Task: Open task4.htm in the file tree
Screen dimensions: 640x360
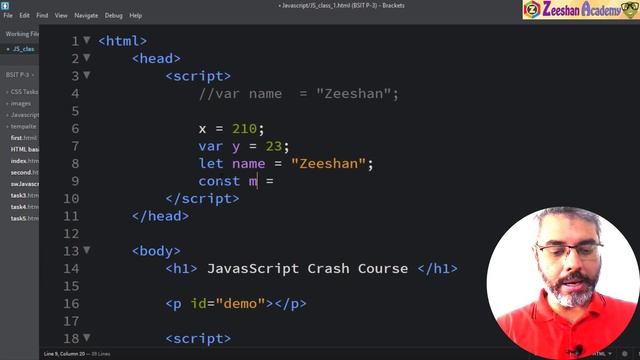Action: pyautogui.click(x=24, y=207)
